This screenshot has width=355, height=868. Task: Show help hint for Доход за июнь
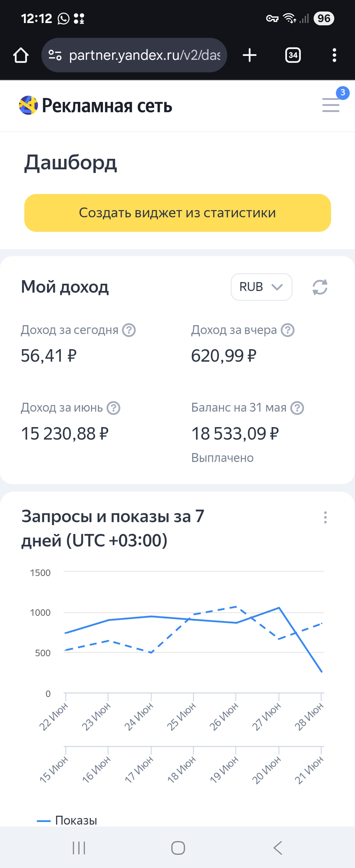click(x=113, y=408)
